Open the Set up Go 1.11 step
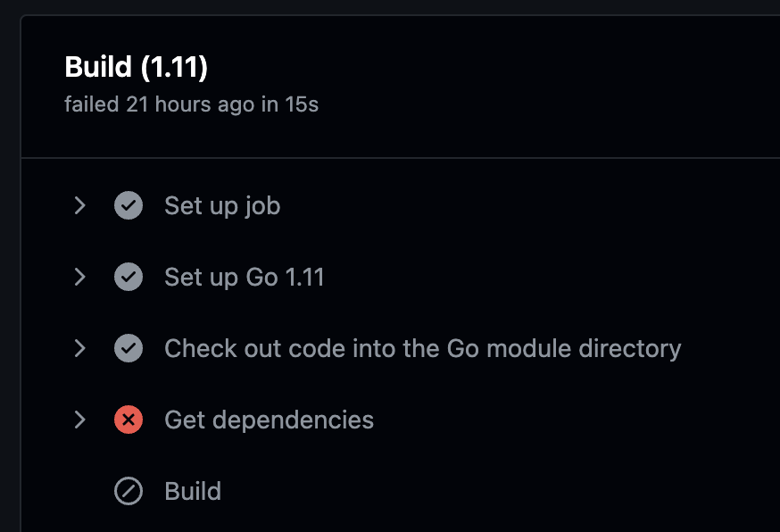The height and width of the screenshot is (532, 780). click(245, 277)
